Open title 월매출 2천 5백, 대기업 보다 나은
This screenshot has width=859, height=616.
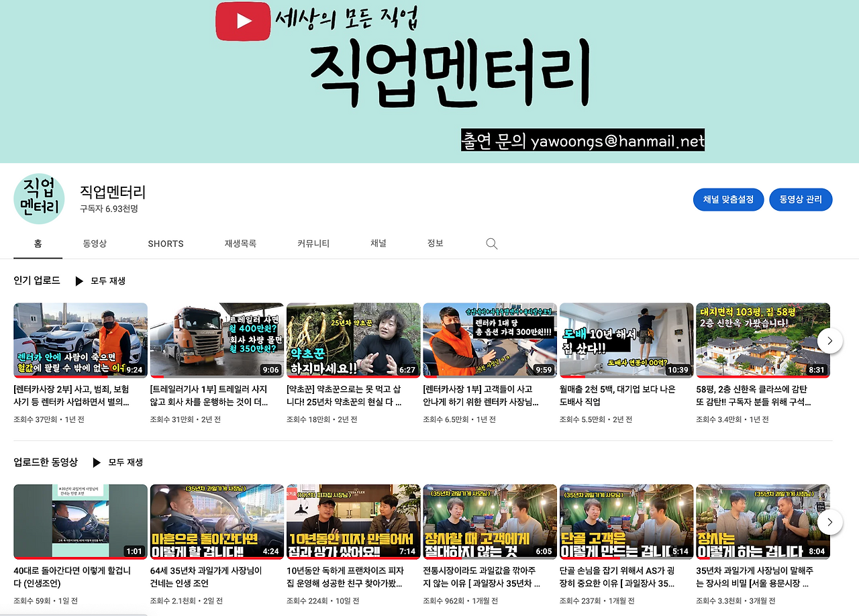(618, 395)
